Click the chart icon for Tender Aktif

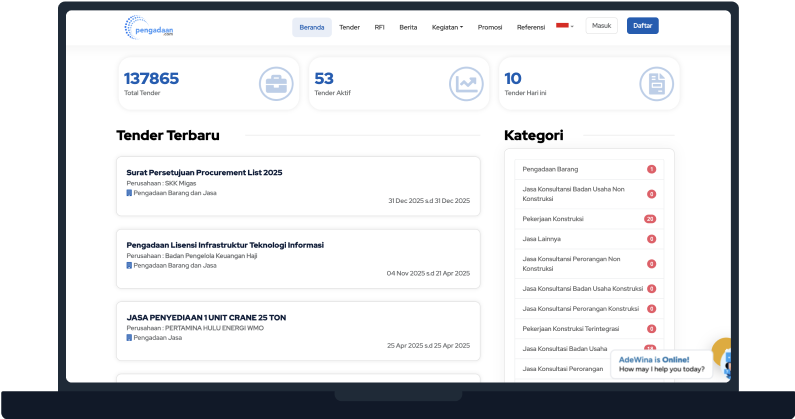(x=466, y=84)
